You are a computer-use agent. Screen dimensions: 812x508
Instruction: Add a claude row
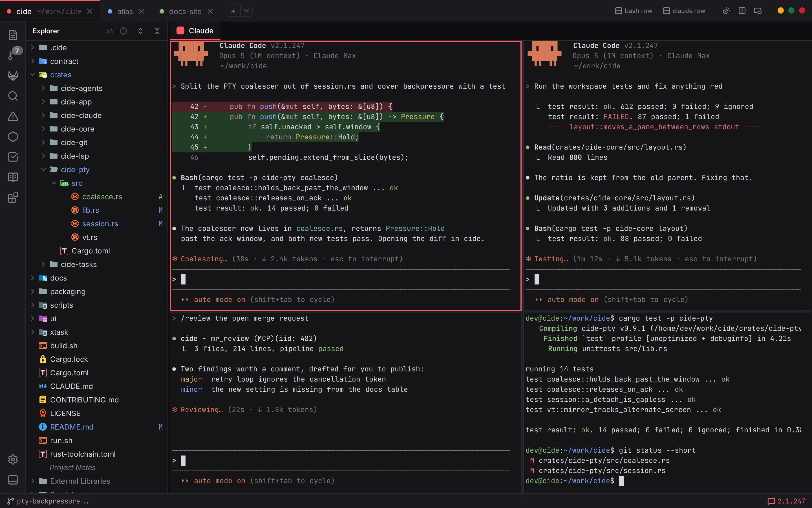684,11
